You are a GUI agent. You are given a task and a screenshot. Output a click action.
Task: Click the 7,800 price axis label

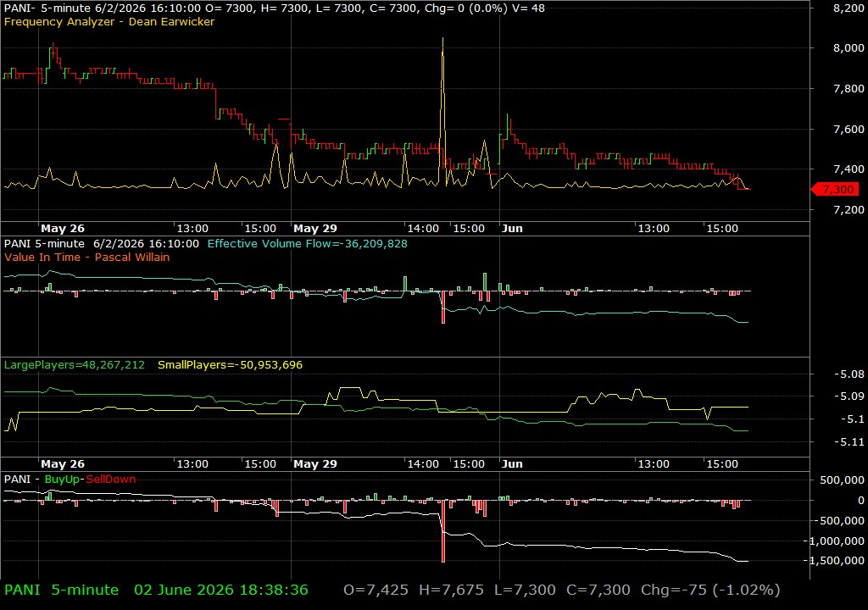(x=849, y=88)
